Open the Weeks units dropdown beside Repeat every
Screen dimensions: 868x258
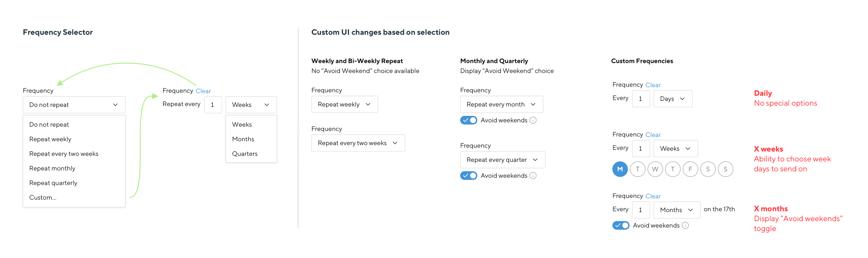(251, 104)
